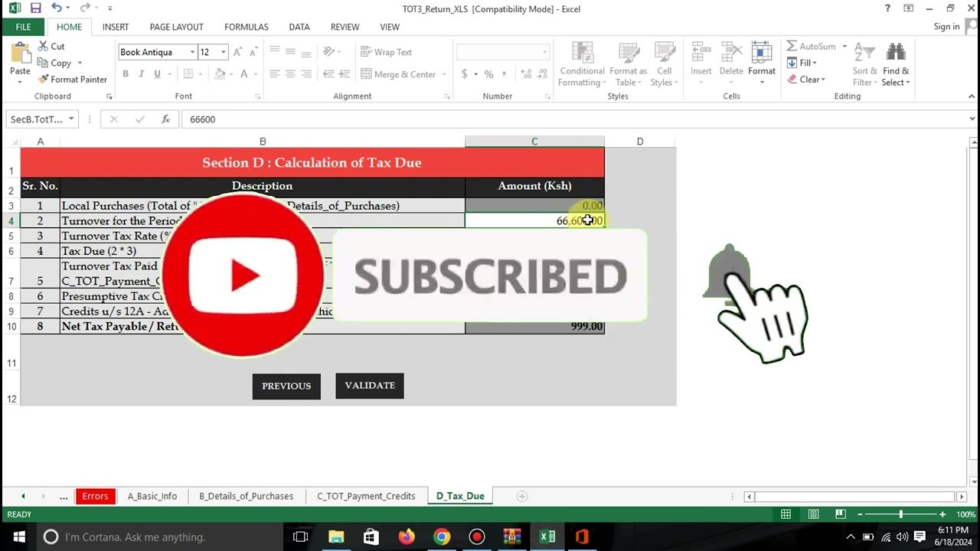Toggle Wrap Text
Viewport: 980px width, 551px height.
pos(386,52)
